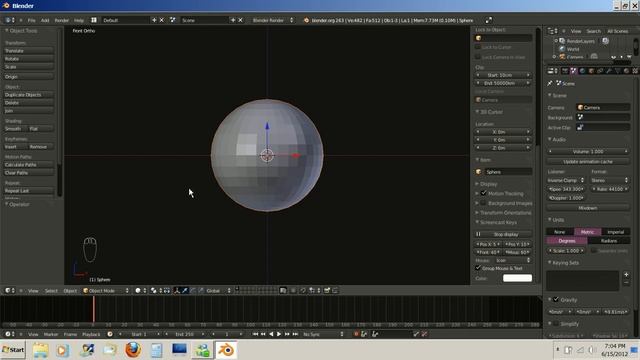
Task: Open the Stereo audio format dropdown
Action: click(610, 180)
